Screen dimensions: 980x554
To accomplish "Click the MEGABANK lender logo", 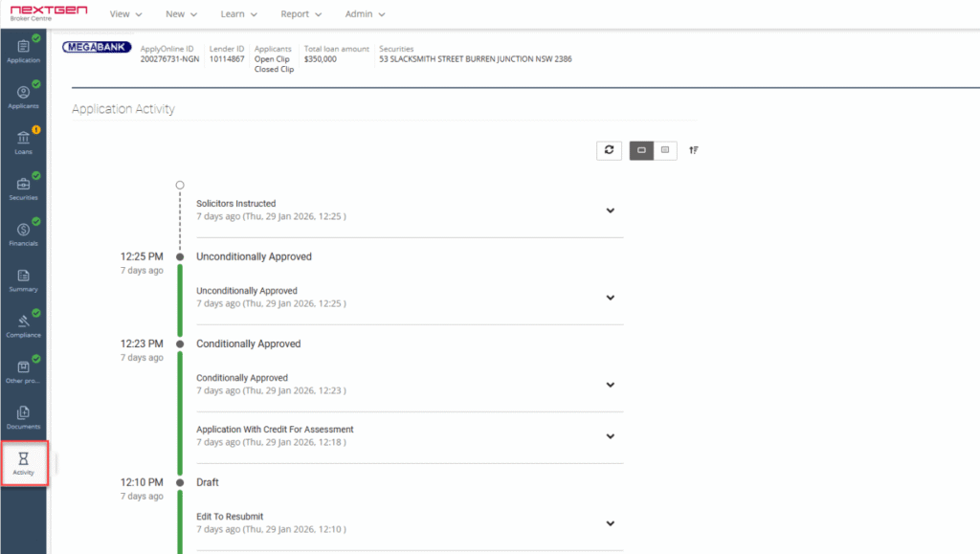I will pos(96,46).
